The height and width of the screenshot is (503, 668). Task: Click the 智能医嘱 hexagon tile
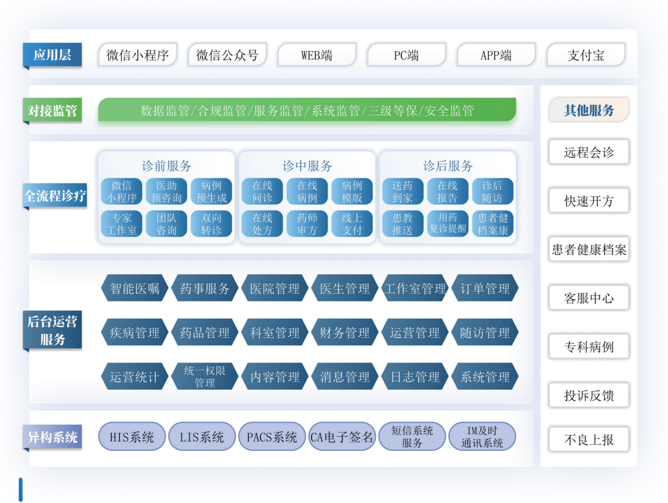coord(135,289)
